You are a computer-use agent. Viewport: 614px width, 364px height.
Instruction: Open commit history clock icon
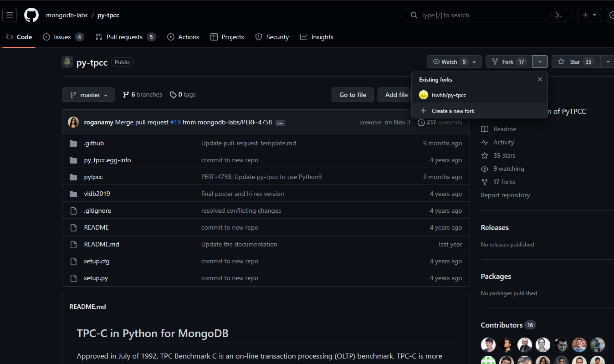(x=421, y=122)
